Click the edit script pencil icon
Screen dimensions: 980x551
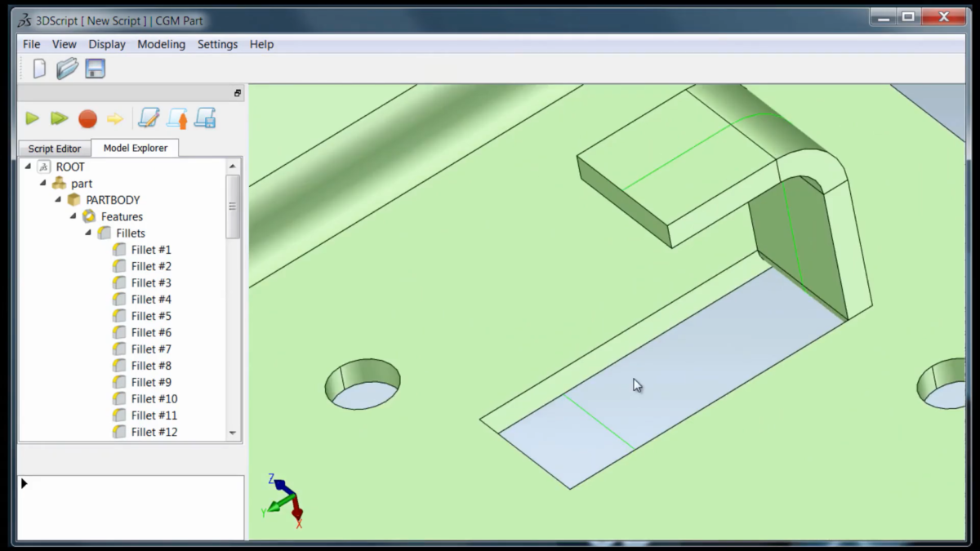click(149, 118)
